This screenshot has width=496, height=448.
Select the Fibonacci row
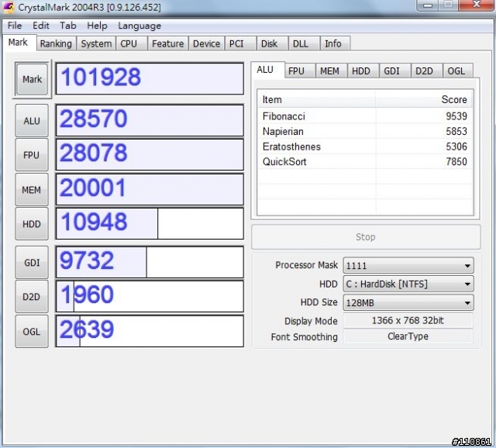coord(365,116)
